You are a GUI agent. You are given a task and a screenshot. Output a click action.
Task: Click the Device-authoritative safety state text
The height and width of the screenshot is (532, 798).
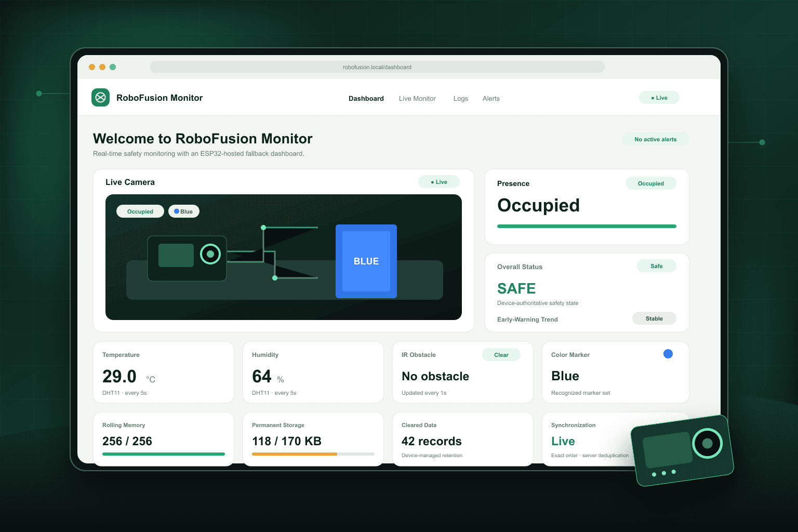[538, 303]
